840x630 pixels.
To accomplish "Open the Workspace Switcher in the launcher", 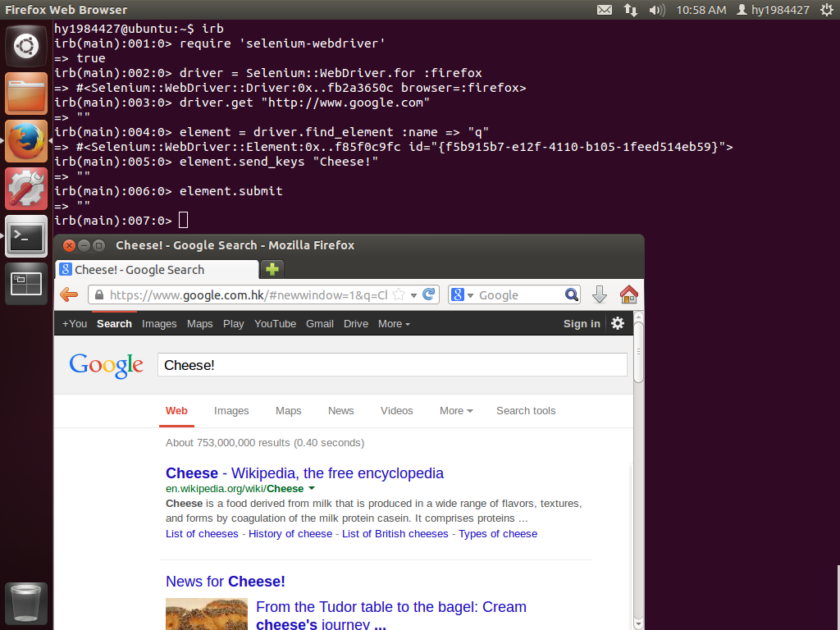I will pyautogui.click(x=25, y=284).
